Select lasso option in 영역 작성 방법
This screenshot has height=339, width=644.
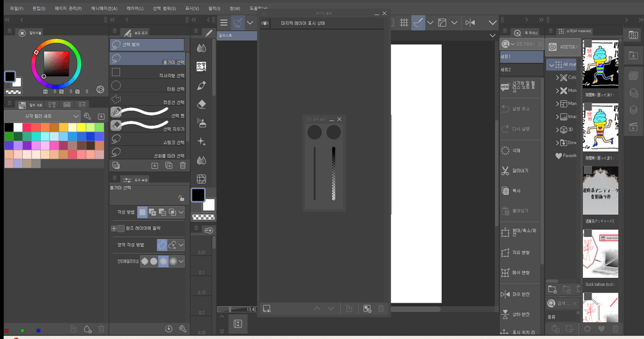(162, 245)
